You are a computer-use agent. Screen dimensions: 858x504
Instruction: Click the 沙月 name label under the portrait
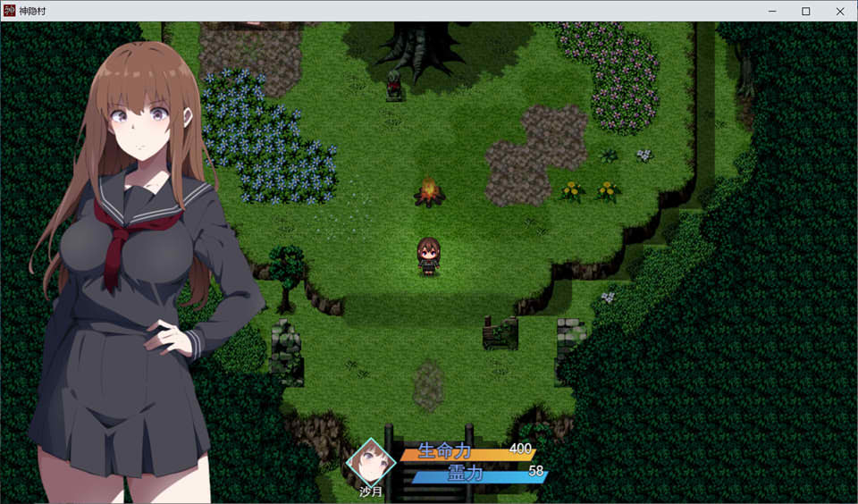coord(371,491)
